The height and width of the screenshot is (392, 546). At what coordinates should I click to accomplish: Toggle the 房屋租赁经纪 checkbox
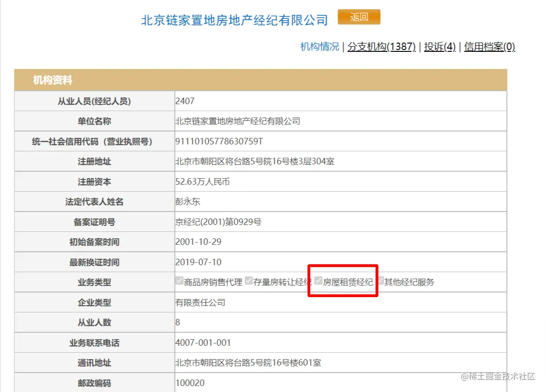(318, 280)
